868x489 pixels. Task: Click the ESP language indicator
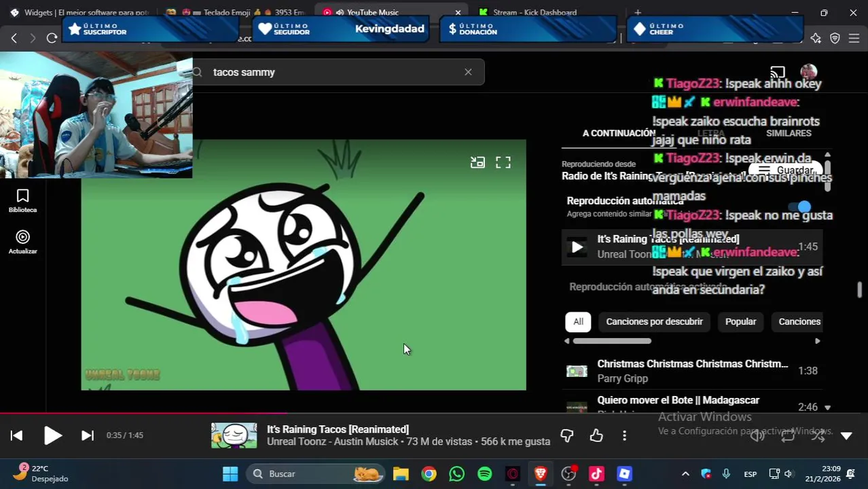751,474
